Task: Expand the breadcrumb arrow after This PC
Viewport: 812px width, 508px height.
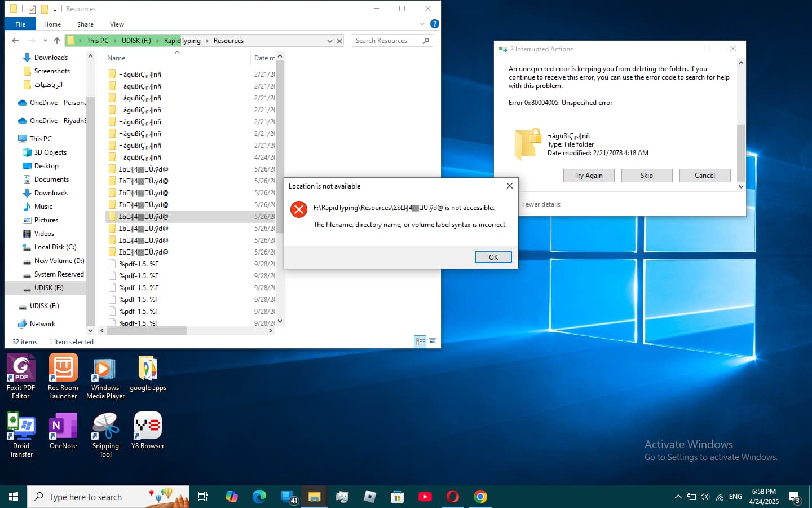Action: pos(115,41)
